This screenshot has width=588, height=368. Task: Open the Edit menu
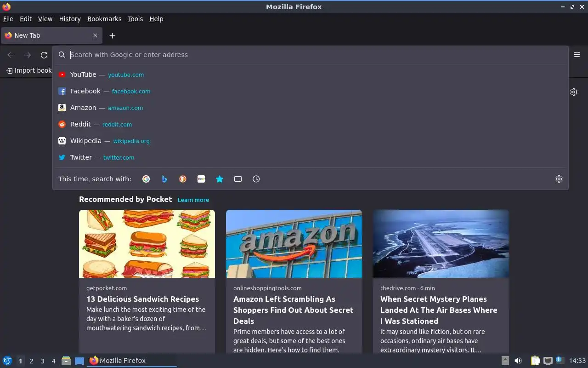(26, 19)
